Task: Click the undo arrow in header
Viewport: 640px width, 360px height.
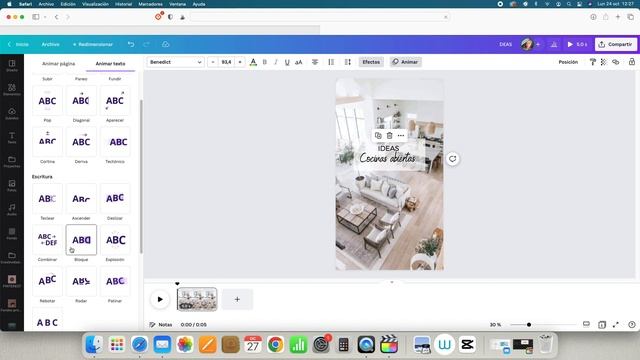Action: click(x=131, y=44)
